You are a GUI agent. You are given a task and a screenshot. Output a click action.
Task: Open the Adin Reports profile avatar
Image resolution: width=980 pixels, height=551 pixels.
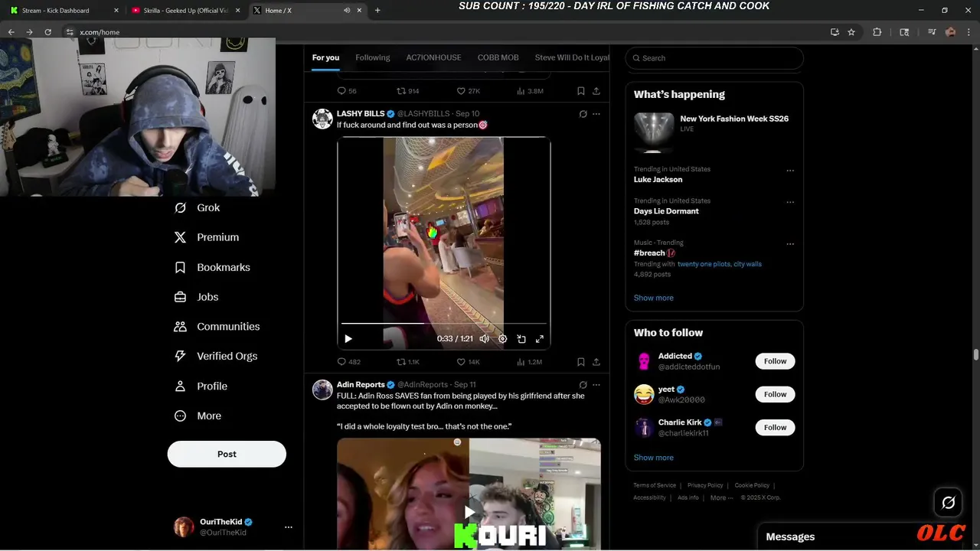pyautogui.click(x=322, y=390)
